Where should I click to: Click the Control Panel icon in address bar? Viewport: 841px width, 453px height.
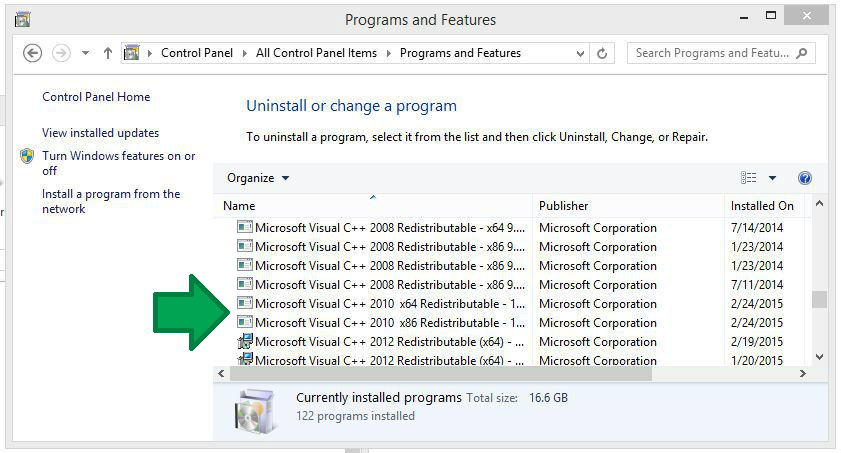click(x=131, y=53)
